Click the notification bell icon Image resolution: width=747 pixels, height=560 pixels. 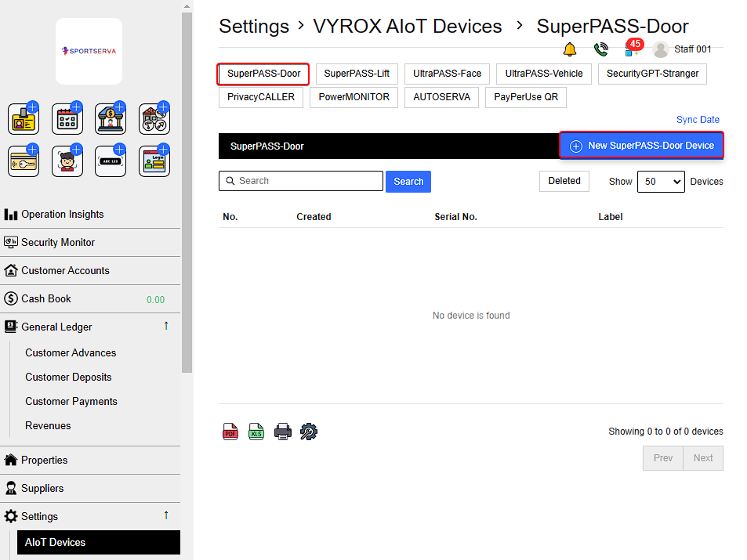click(x=570, y=49)
